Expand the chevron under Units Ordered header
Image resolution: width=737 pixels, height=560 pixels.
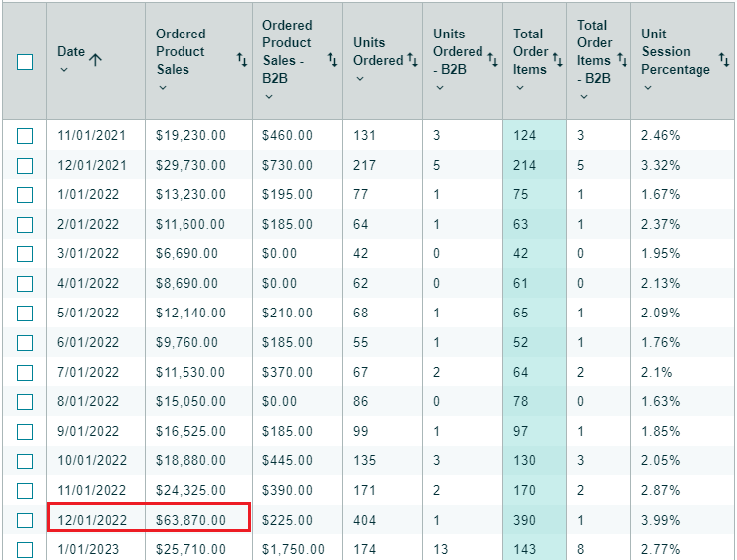360,78
